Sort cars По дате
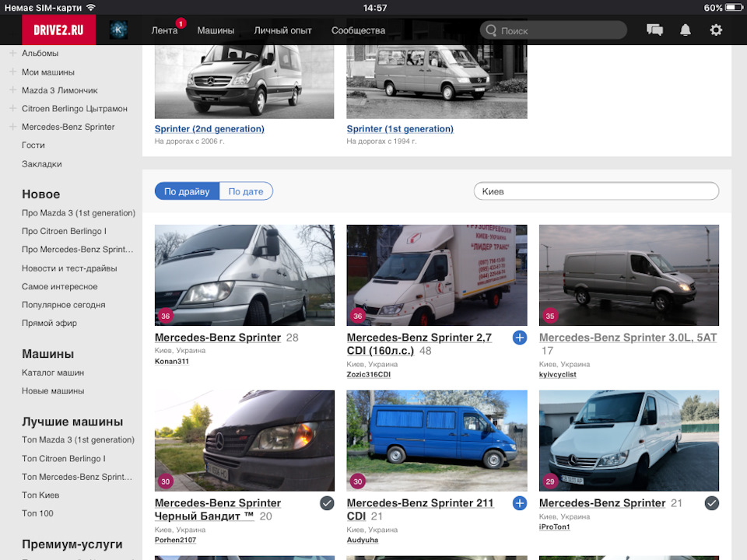The width and height of the screenshot is (747, 560). click(246, 191)
